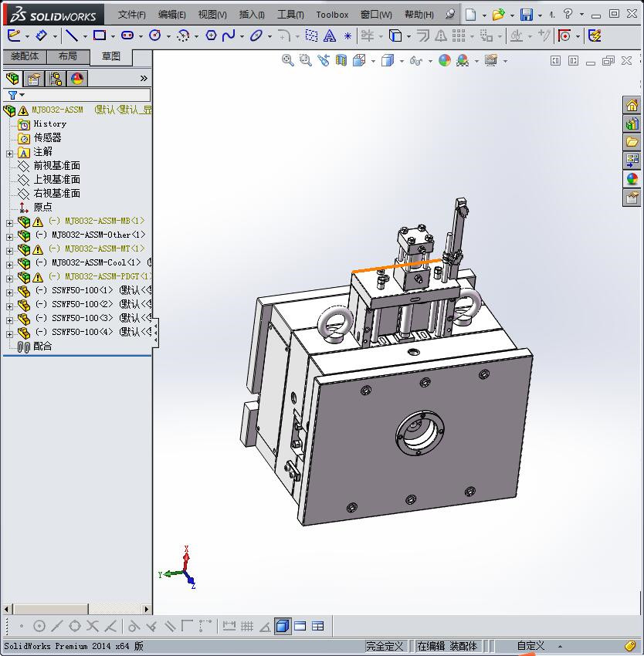Open the 帮助(H) menu
This screenshot has width=644, height=656.
point(419,15)
